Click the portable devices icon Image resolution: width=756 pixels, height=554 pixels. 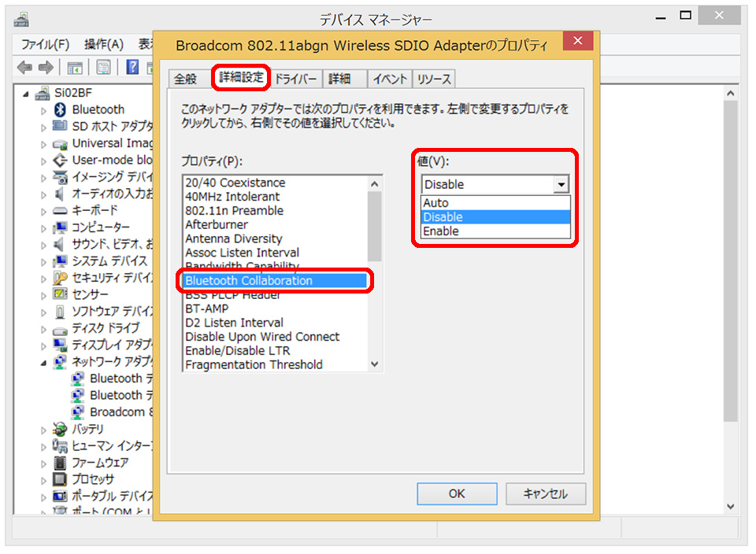[60, 496]
